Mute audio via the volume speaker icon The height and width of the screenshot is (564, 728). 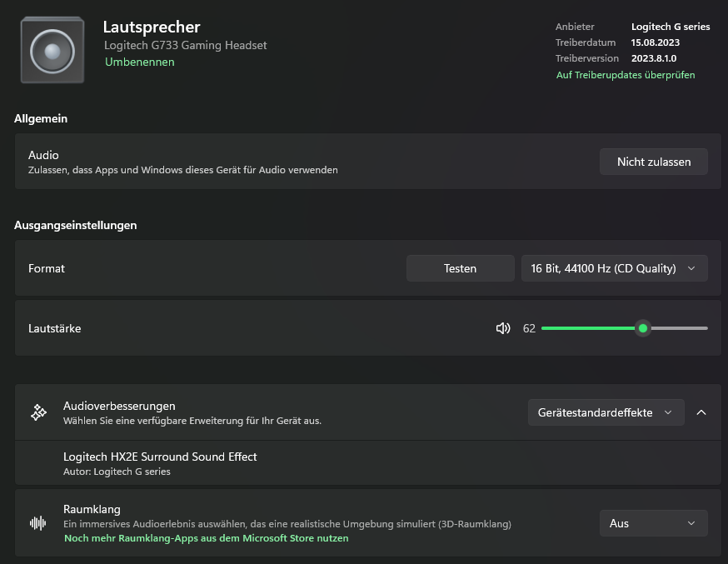click(503, 328)
